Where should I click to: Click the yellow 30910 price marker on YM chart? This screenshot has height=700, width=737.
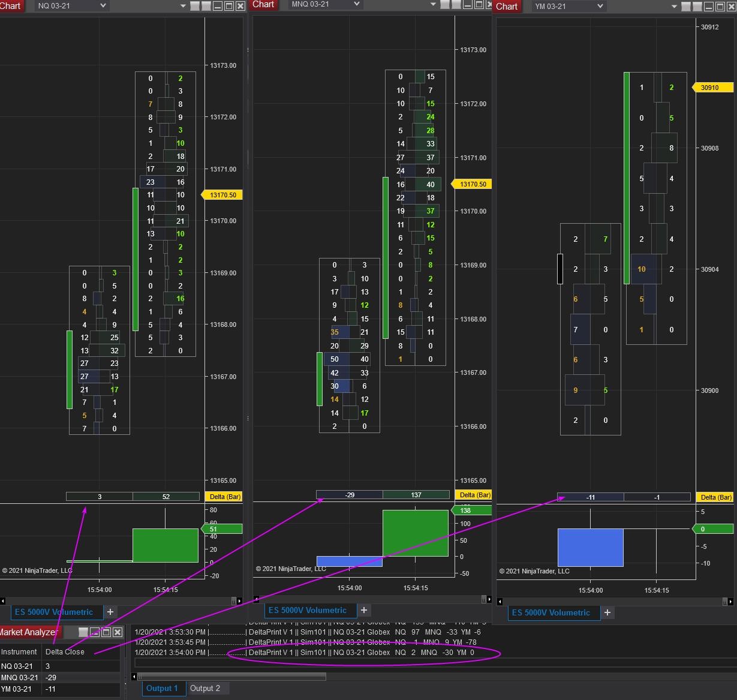(712, 88)
